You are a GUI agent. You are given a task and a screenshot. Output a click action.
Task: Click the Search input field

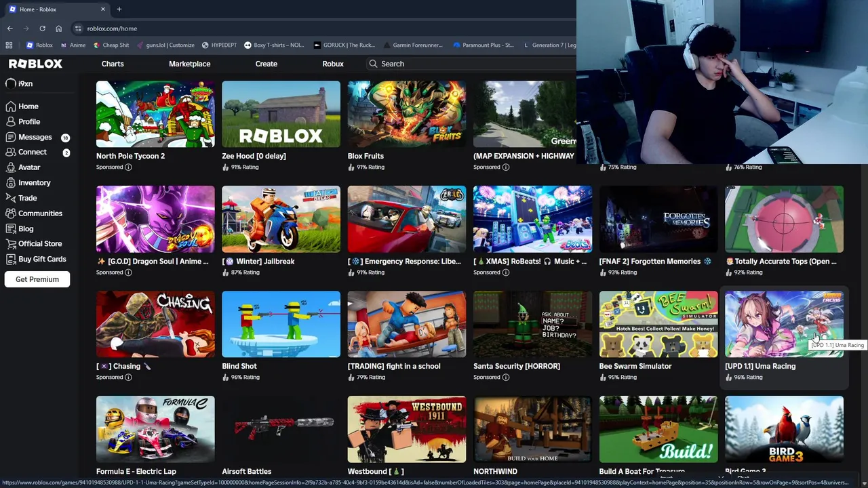[471, 64]
